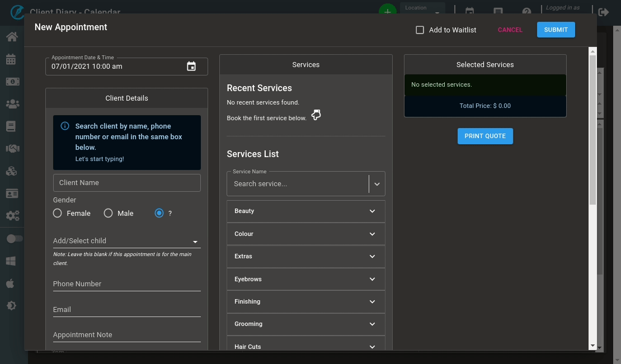This screenshot has width=621, height=364.
Task: Click the logout icon in top bar
Action: pos(604,12)
